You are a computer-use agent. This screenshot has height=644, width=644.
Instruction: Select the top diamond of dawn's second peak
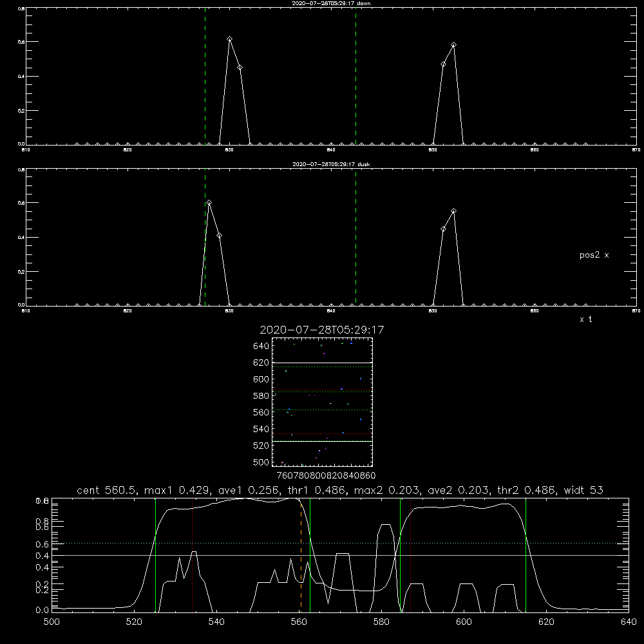point(453,45)
